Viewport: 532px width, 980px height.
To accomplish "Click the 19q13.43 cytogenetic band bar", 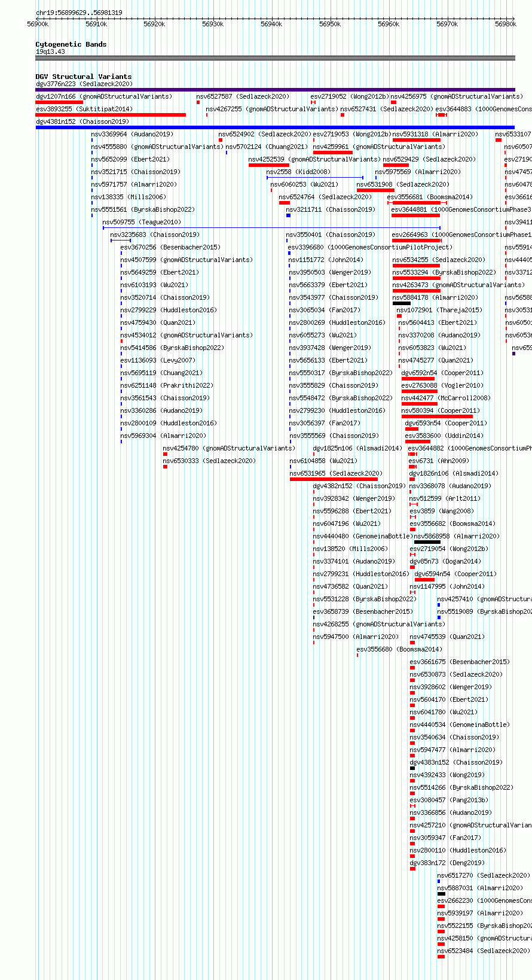I will click(x=275, y=58).
